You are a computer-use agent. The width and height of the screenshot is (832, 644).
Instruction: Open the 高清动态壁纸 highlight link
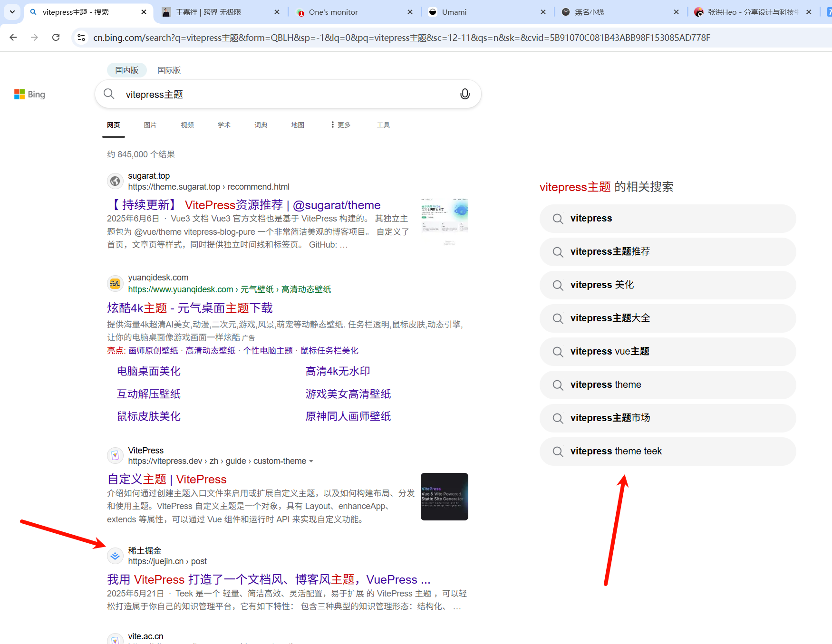(x=211, y=351)
